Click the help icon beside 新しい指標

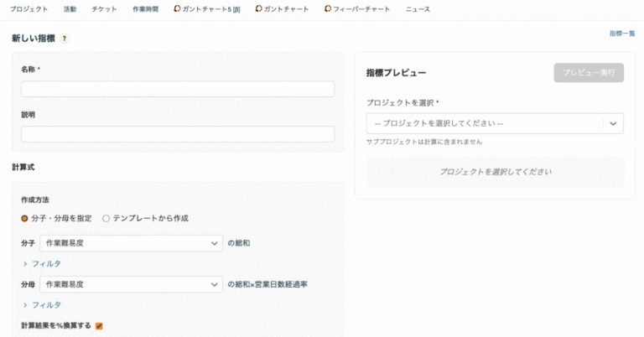65,39
